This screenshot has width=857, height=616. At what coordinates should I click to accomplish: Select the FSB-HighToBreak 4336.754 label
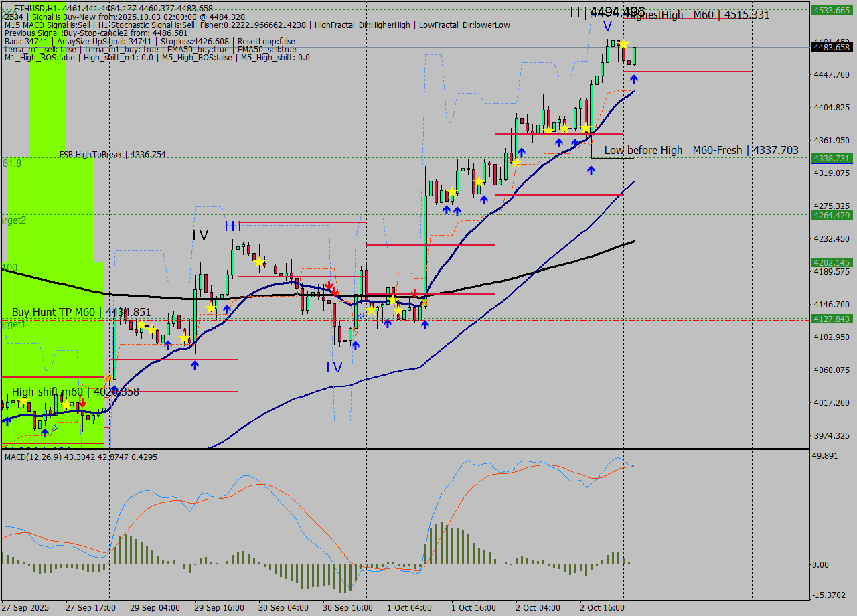112,155
